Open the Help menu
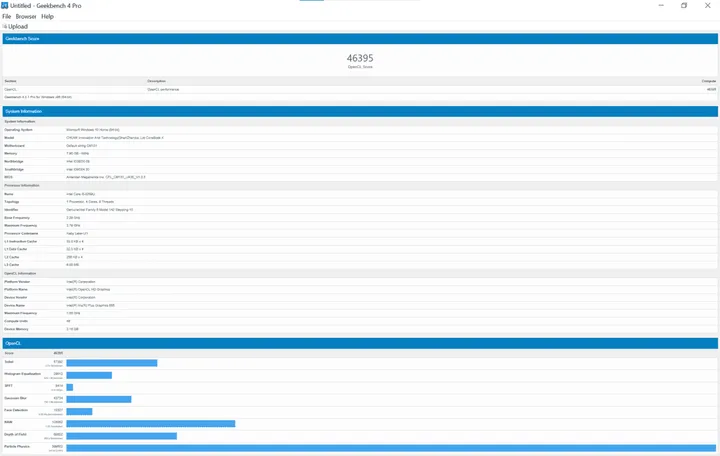Image resolution: width=720 pixels, height=456 pixels. 47,17
